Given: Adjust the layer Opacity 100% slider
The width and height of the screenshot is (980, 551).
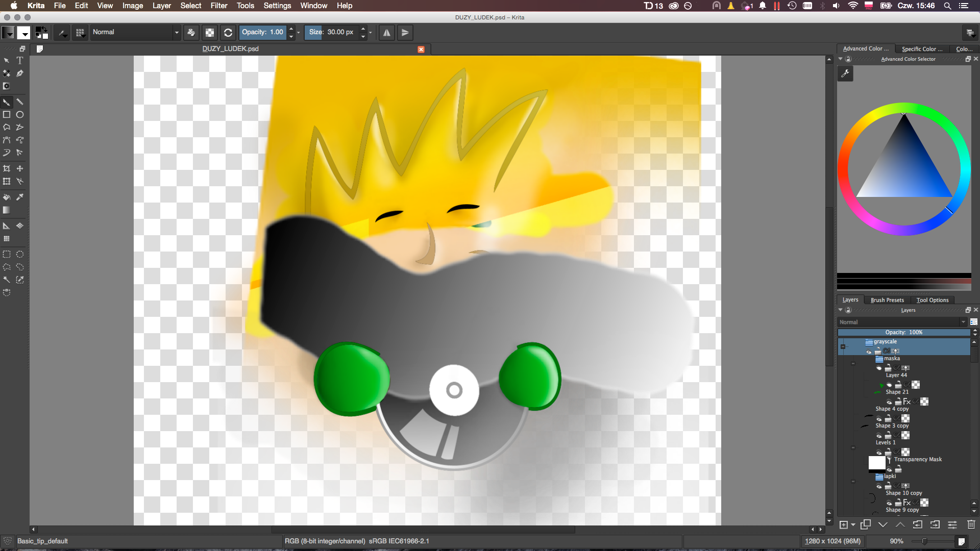Looking at the screenshot, I should [x=903, y=332].
